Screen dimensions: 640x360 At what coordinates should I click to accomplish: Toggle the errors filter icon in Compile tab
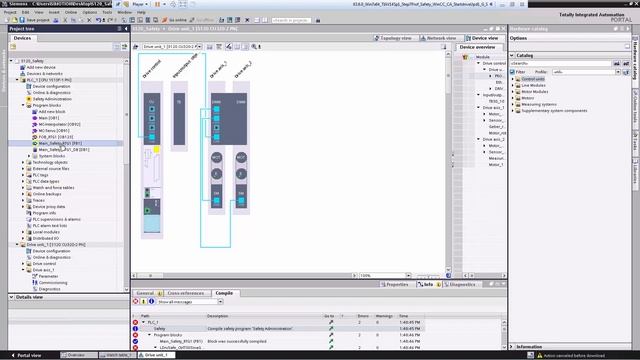(136, 302)
